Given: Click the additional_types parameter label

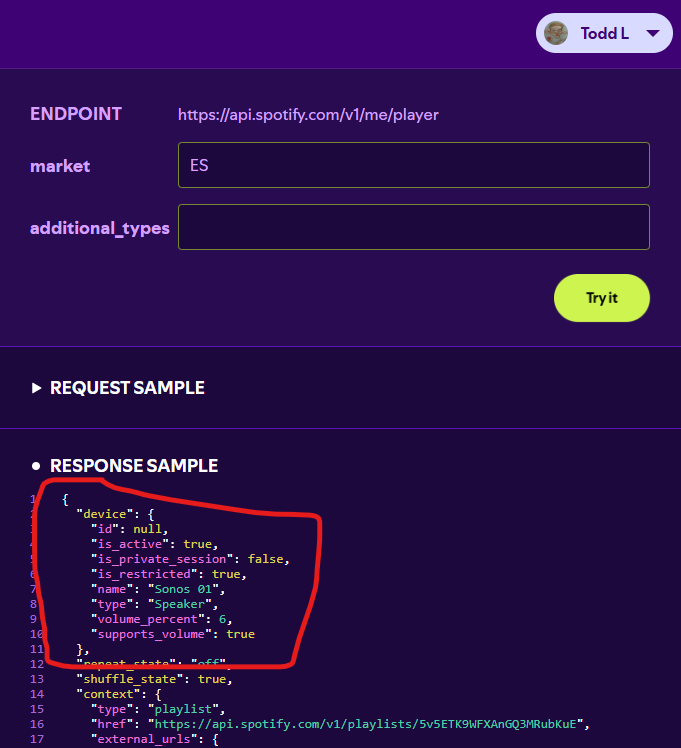Looking at the screenshot, I should click(99, 228).
